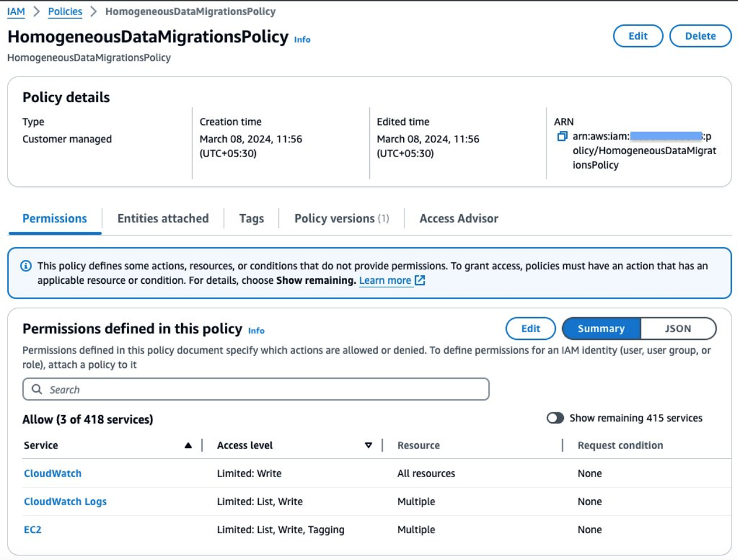Screen dimensions: 738x560
Task: Navigate to Policies in the breadcrumb
Action: tap(65, 12)
